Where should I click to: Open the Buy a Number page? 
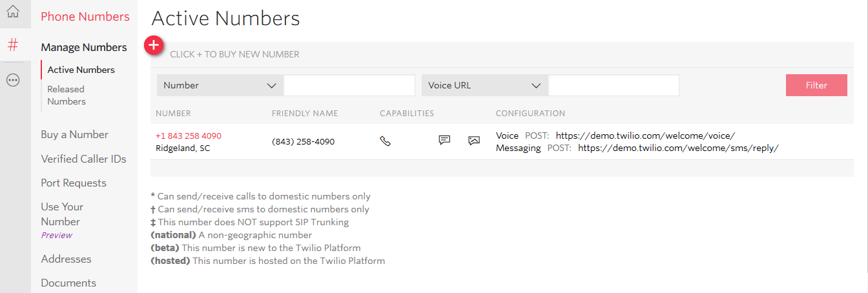(74, 134)
